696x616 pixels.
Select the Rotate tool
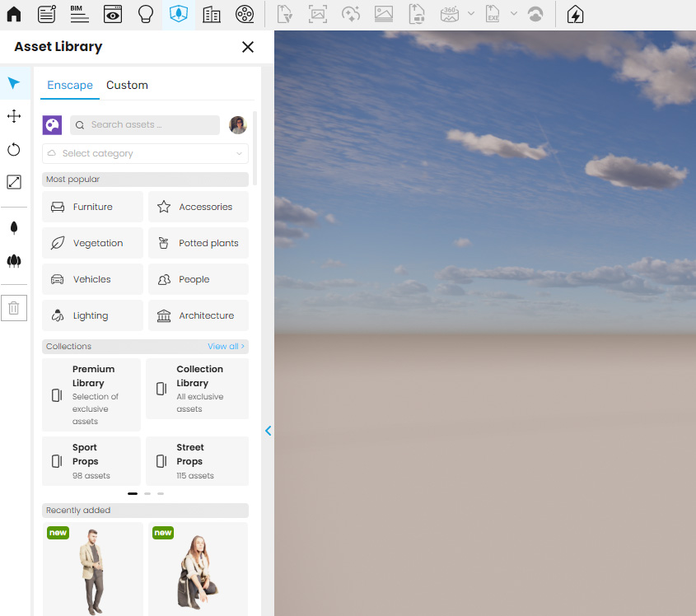point(14,150)
